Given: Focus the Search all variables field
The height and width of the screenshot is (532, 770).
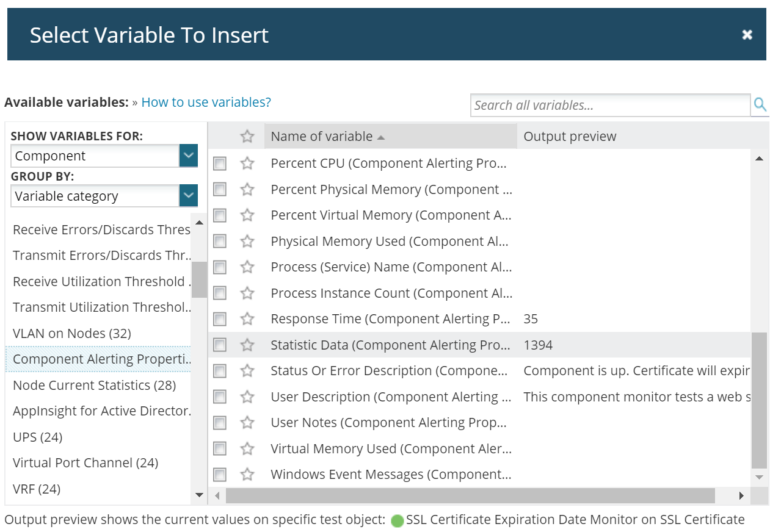Looking at the screenshot, I should pos(609,105).
